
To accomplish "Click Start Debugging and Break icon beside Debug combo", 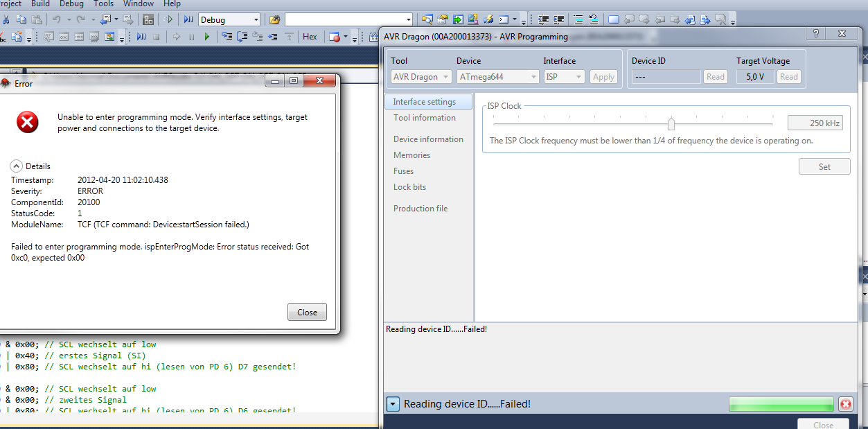I will pos(188,19).
